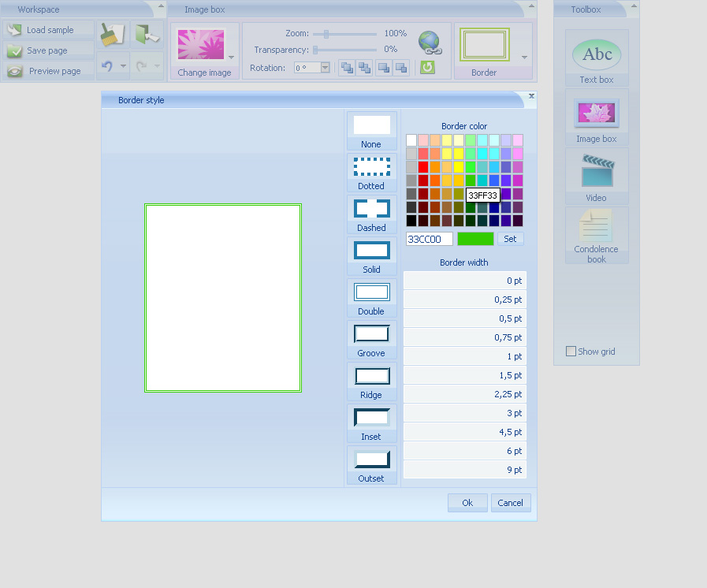707x588 pixels.
Task: Click the bring to front icon
Action: tap(347, 68)
